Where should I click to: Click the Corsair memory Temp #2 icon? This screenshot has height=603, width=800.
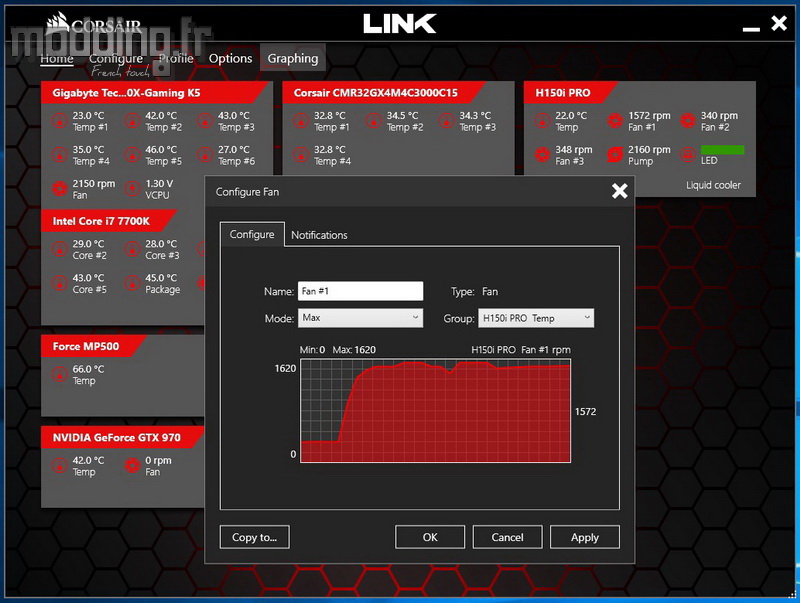(374, 121)
